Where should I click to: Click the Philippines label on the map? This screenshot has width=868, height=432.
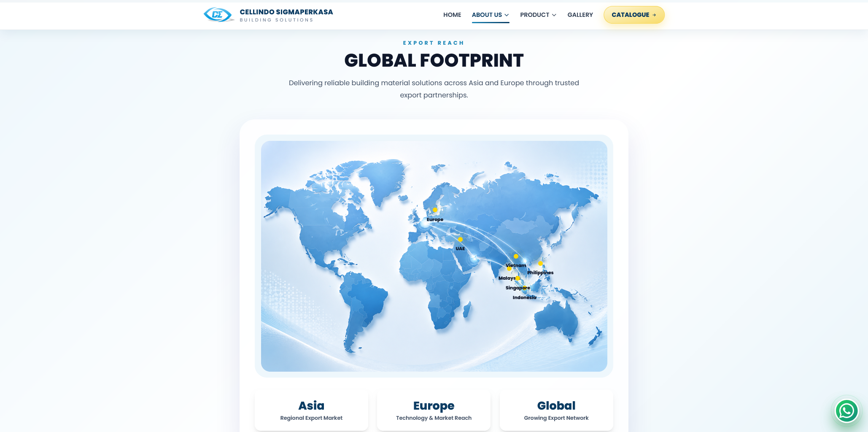[x=540, y=273]
